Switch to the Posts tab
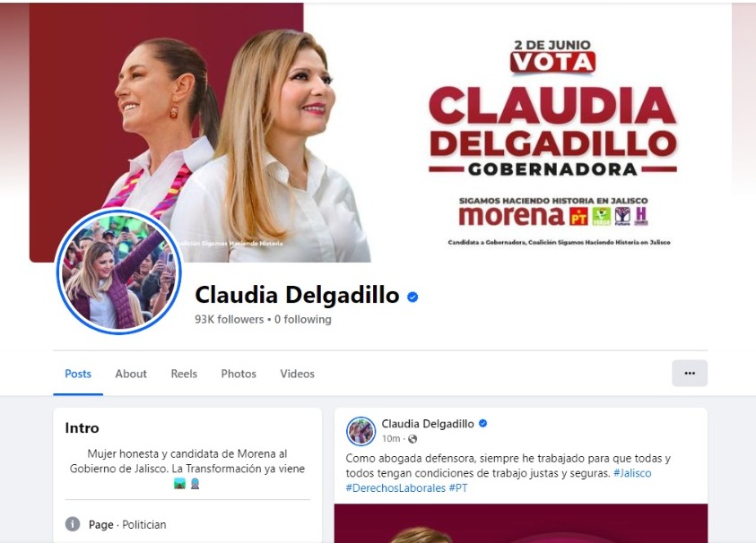 pyautogui.click(x=78, y=374)
